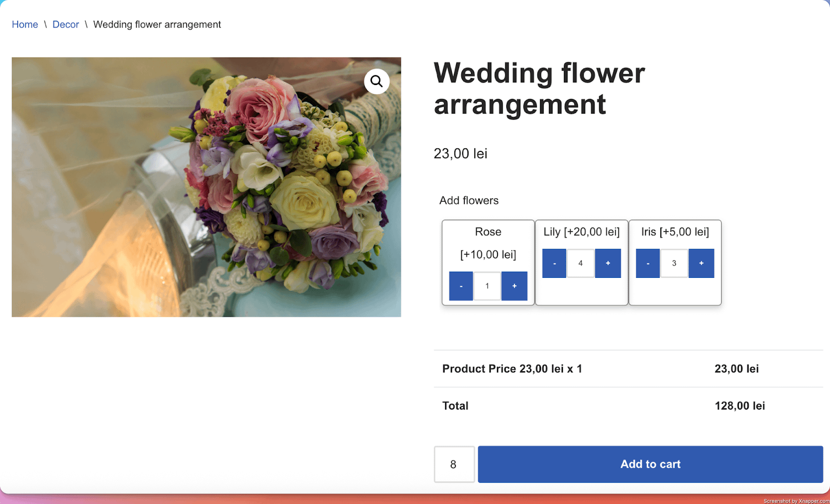The image size is (830, 504).
Task: Increase Lily quantity with plus button
Action: [x=607, y=263]
